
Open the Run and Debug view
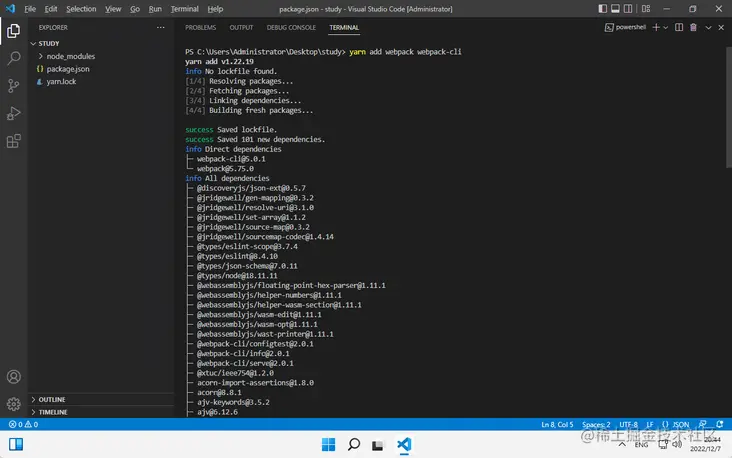[14, 113]
